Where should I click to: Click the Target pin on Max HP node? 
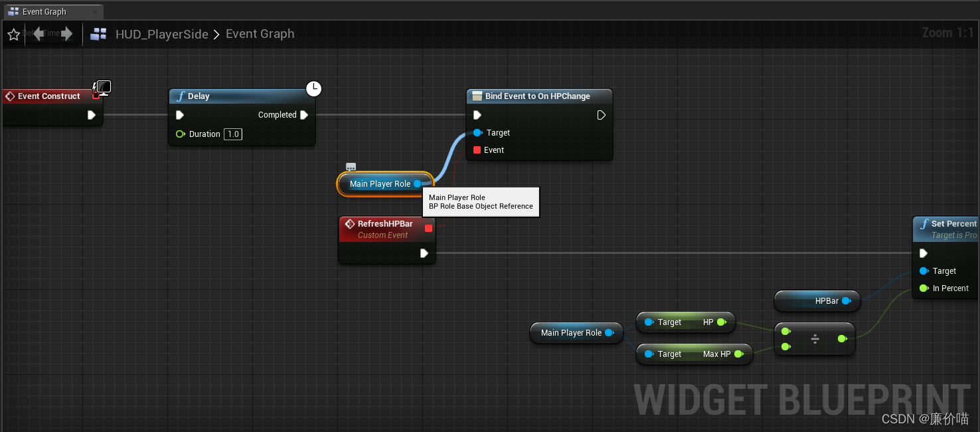coord(649,354)
